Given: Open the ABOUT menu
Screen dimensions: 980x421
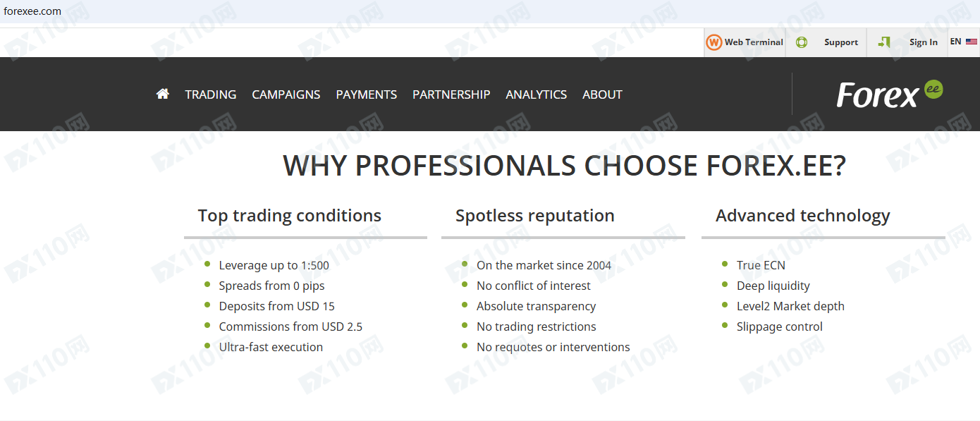Looking at the screenshot, I should (x=602, y=94).
